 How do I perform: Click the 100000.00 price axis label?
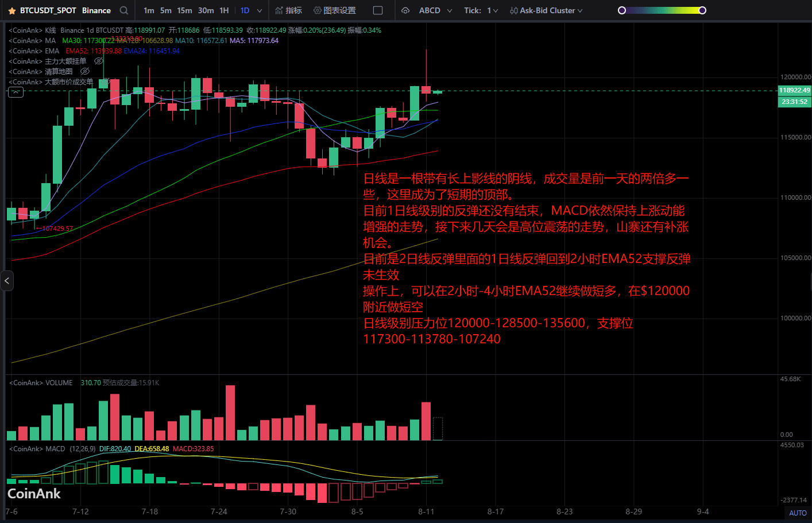tap(795, 318)
